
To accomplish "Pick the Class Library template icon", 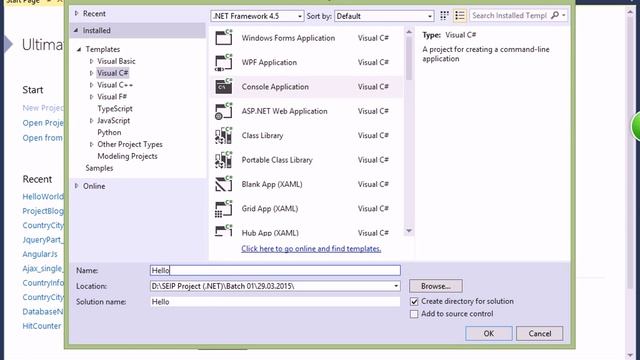I will pos(223,136).
